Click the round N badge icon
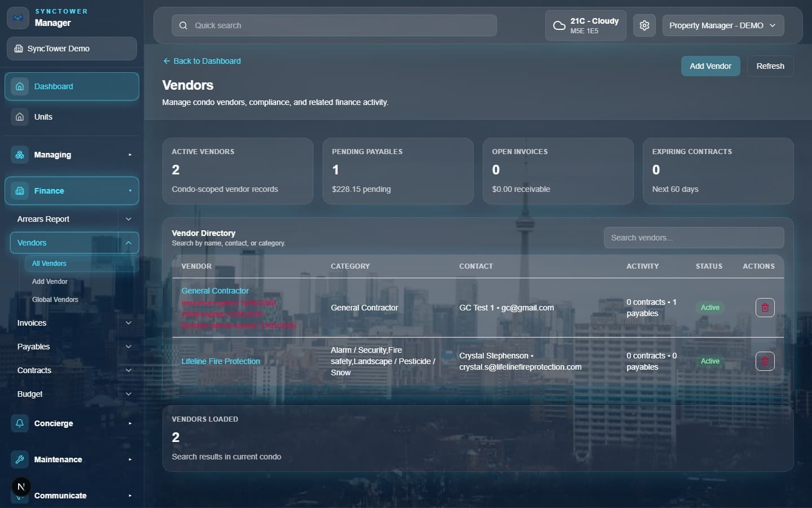 pyautogui.click(x=21, y=487)
